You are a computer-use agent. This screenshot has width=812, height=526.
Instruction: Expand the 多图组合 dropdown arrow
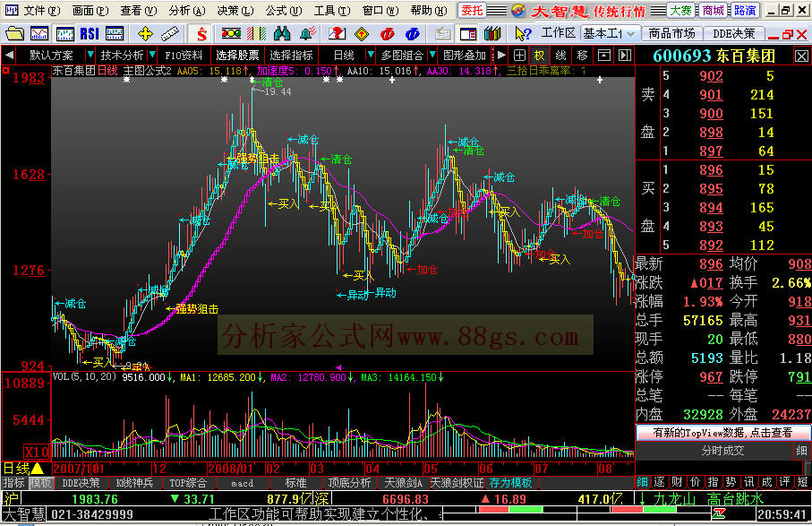click(x=432, y=54)
